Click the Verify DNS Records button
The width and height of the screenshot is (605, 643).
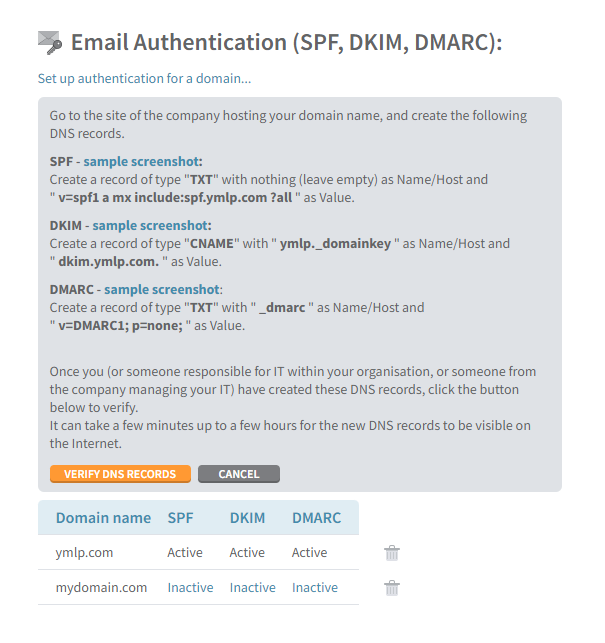coord(120,474)
